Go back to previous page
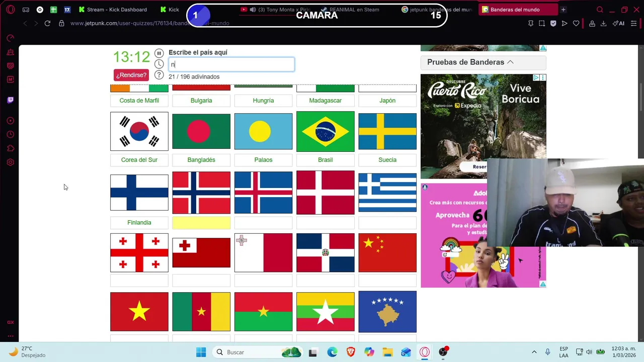The height and width of the screenshot is (362, 644). (x=25, y=23)
